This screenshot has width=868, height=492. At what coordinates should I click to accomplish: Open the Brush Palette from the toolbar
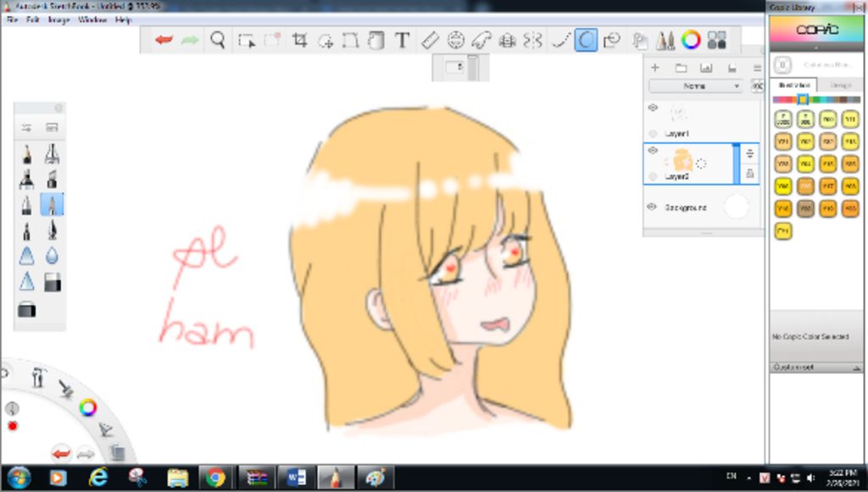pos(665,41)
